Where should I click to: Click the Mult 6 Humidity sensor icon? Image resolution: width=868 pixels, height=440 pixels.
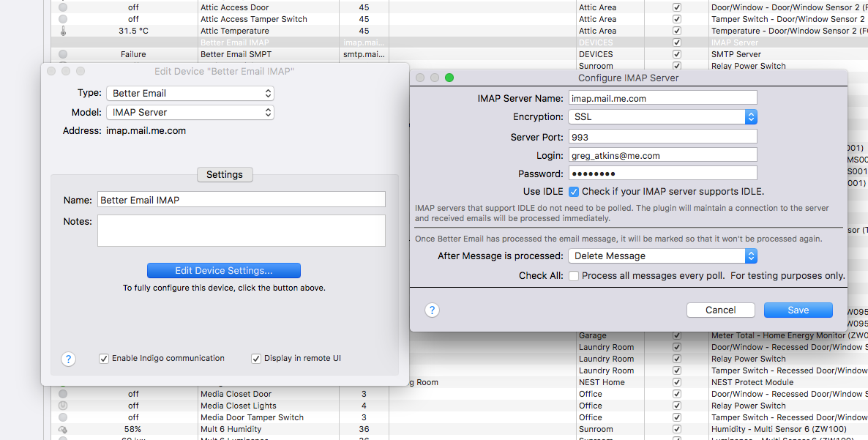click(63, 429)
